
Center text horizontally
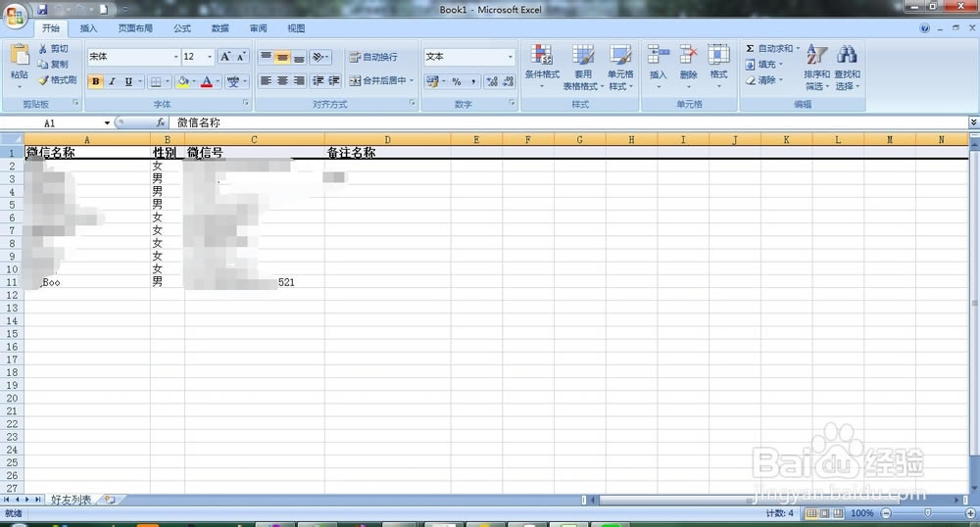(282, 80)
